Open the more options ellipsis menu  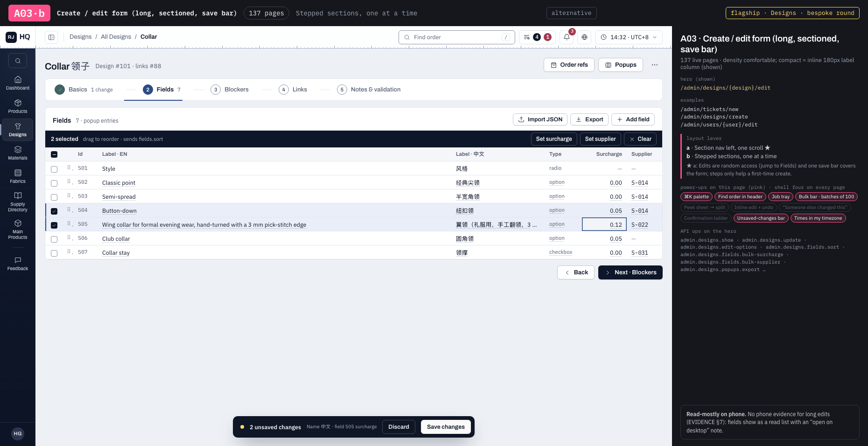coord(655,65)
